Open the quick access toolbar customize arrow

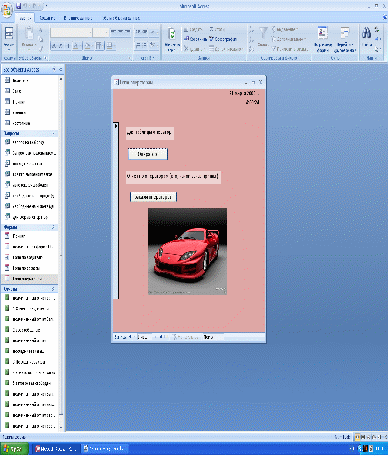tap(46, 6)
